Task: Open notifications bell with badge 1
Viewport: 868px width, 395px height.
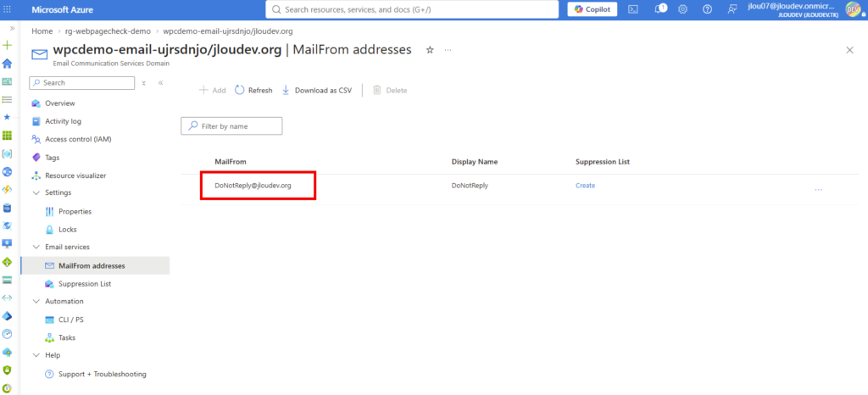Action: tap(659, 9)
